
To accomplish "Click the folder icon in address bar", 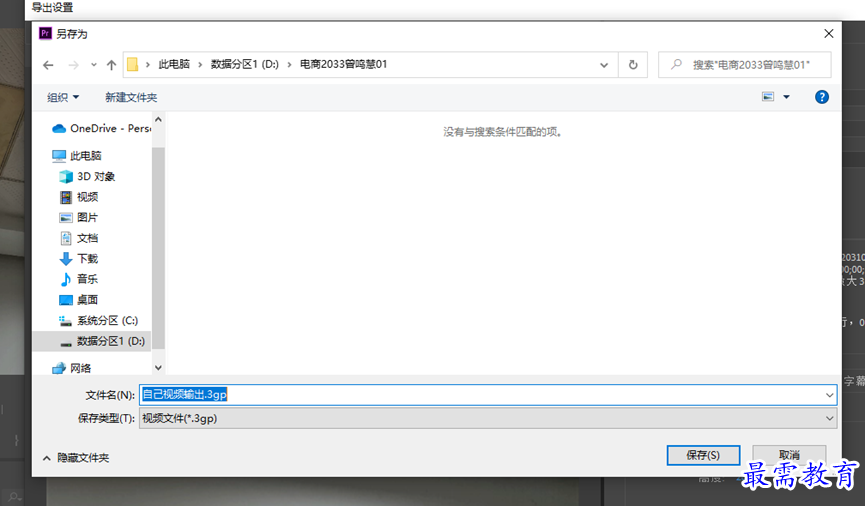I will point(132,65).
